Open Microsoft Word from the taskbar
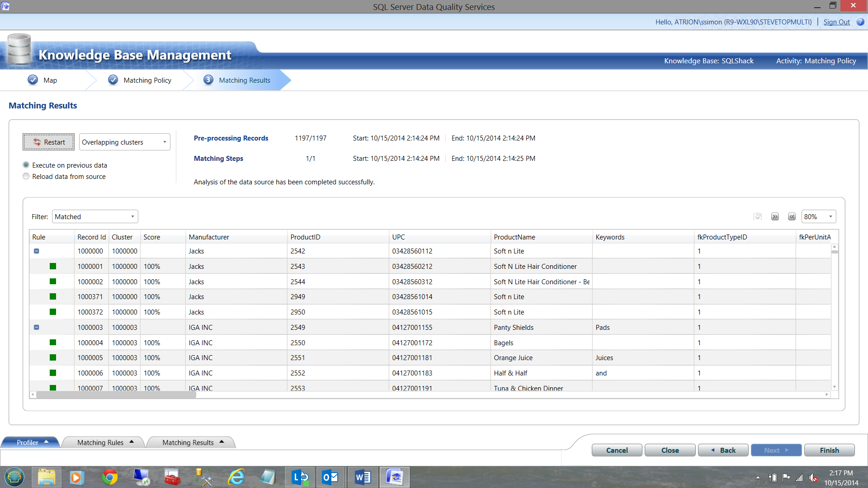The height and width of the screenshot is (488, 868). (363, 477)
